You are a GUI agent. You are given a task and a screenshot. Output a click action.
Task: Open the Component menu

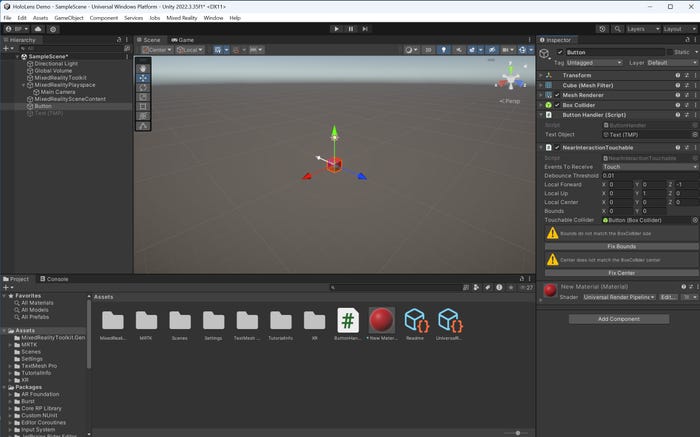click(104, 18)
